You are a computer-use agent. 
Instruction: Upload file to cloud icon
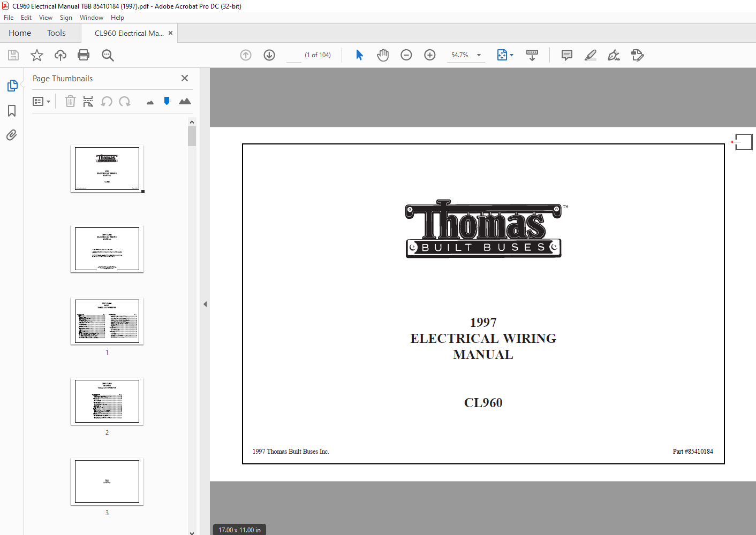[61, 55]
